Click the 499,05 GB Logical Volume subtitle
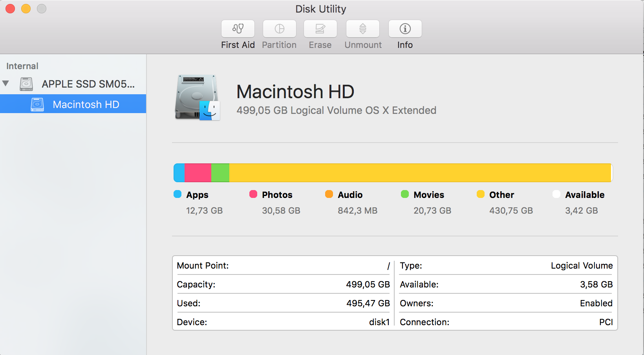Screen dimensions: 644x355 coord(336,110)
